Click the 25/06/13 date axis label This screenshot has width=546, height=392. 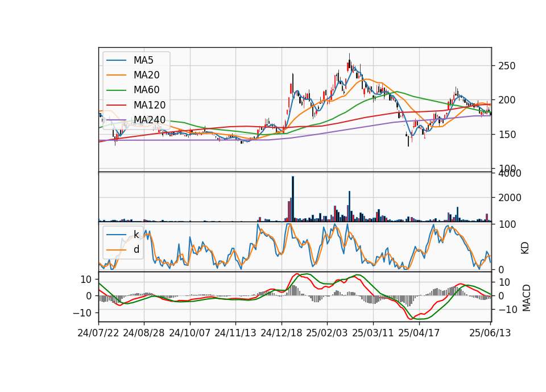[490, 333]
